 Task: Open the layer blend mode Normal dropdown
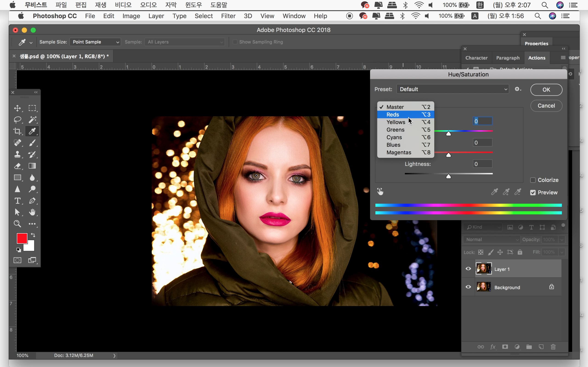492,239
